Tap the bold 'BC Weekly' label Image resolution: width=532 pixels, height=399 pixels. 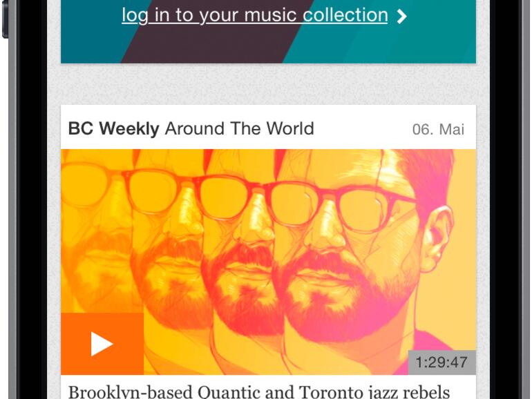coord(114,128)
